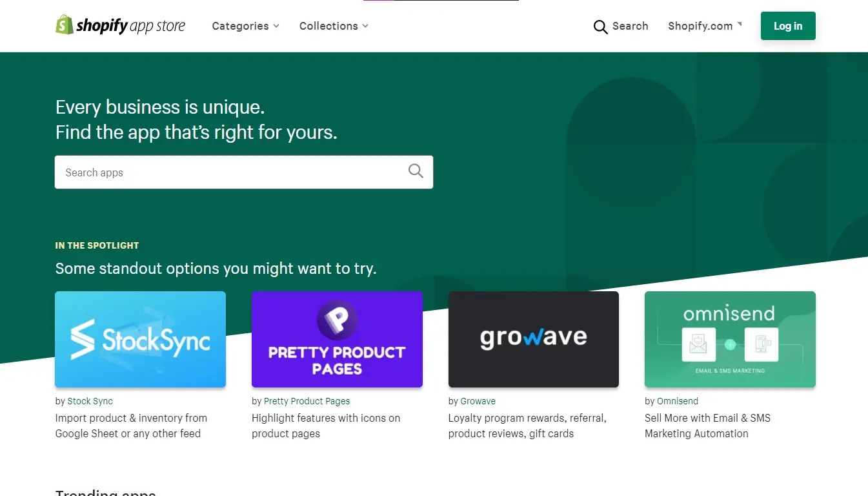Screen dimensions: 868x496
Task: Open the Growave app thumbnail
Action: [x=534, y=339]
